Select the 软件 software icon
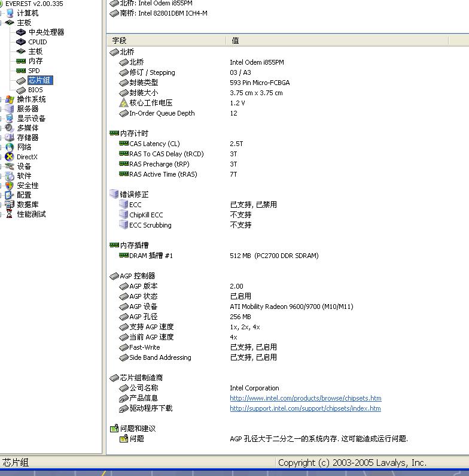 [10, 176]
